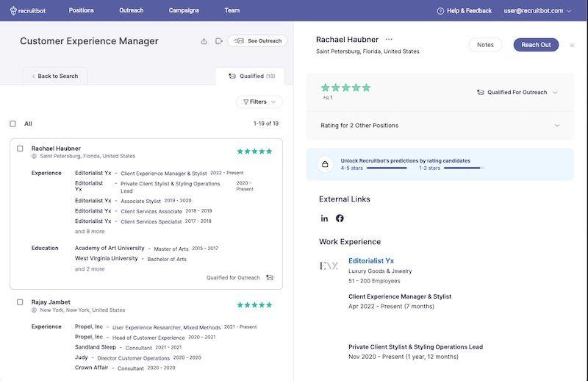Click the rater count icon under stars
Viewport: 588px width, 381px height.
click(x=326, y=98)
